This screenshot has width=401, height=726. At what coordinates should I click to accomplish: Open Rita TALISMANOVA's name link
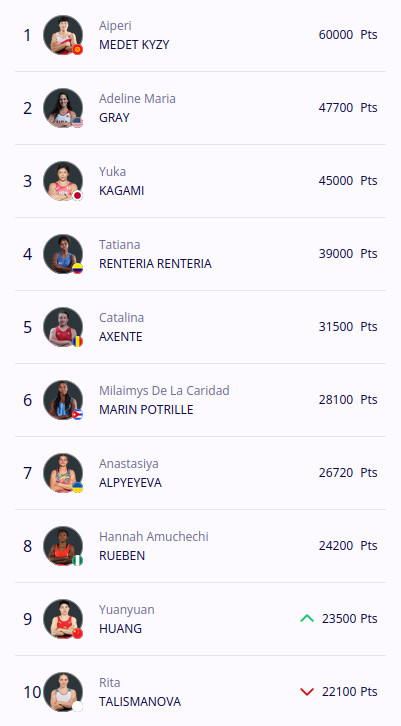(x=140, y=701)
